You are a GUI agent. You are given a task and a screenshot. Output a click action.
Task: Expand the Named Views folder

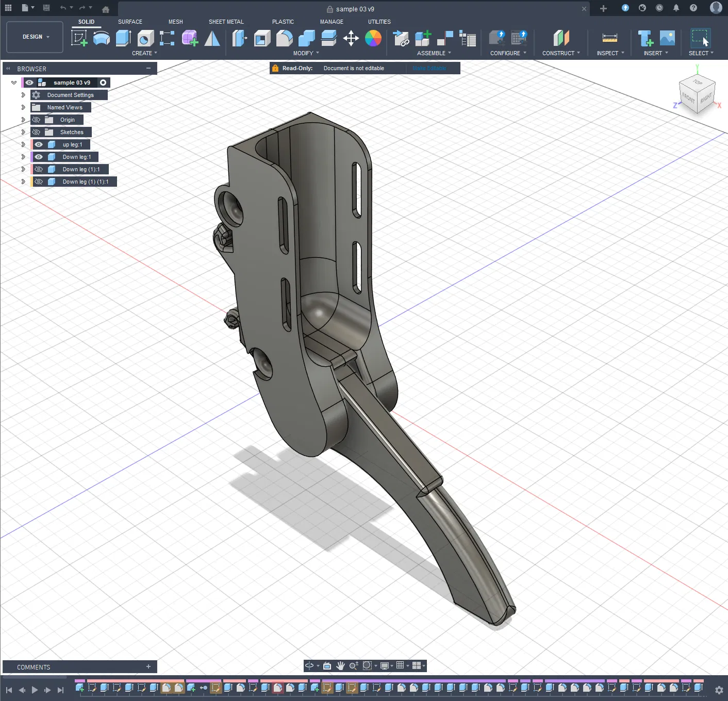point(23,107)
